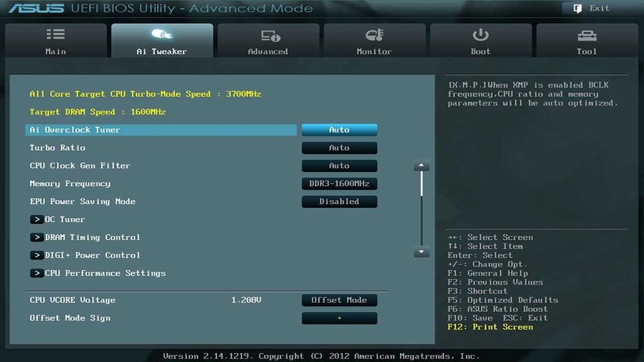Click the F1: General Help hint
The image size is (644, 362).
coord(488,273)
